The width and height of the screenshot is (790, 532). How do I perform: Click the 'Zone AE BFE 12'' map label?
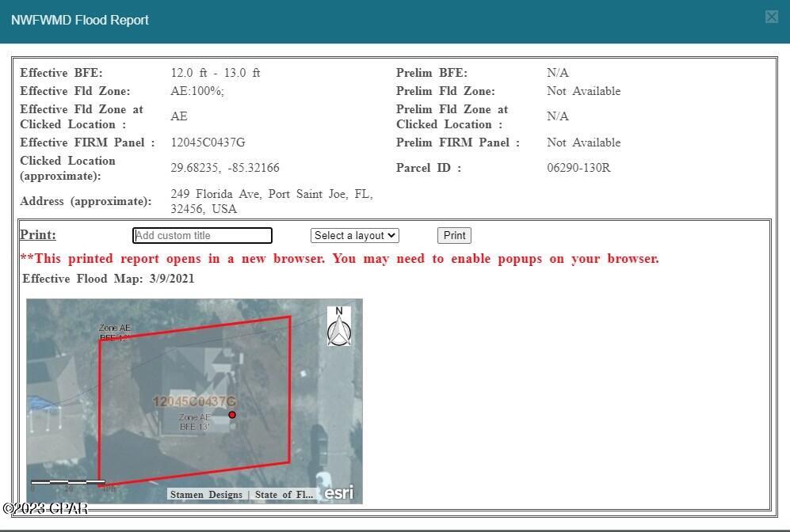click(114, 332)
